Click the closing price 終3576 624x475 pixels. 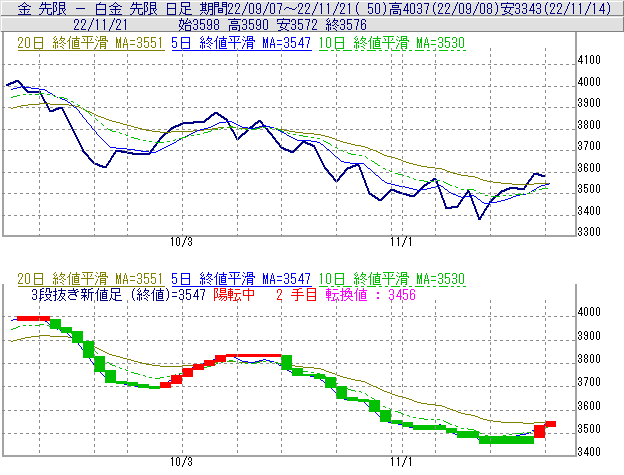(346, 25)
